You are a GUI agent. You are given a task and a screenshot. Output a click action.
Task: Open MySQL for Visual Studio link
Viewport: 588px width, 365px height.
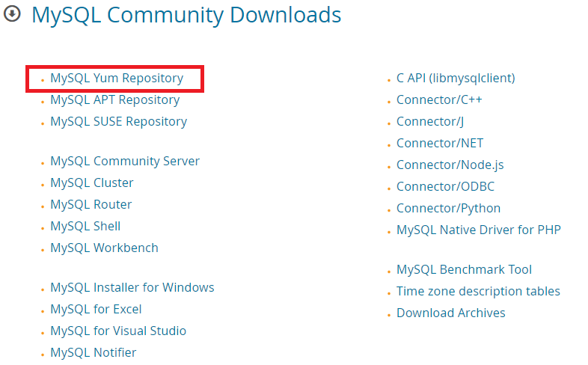click(x=118, y=331)
